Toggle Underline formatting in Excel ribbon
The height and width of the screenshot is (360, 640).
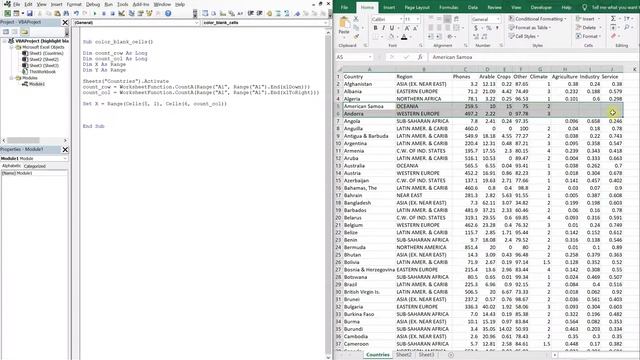click(392, 28)
